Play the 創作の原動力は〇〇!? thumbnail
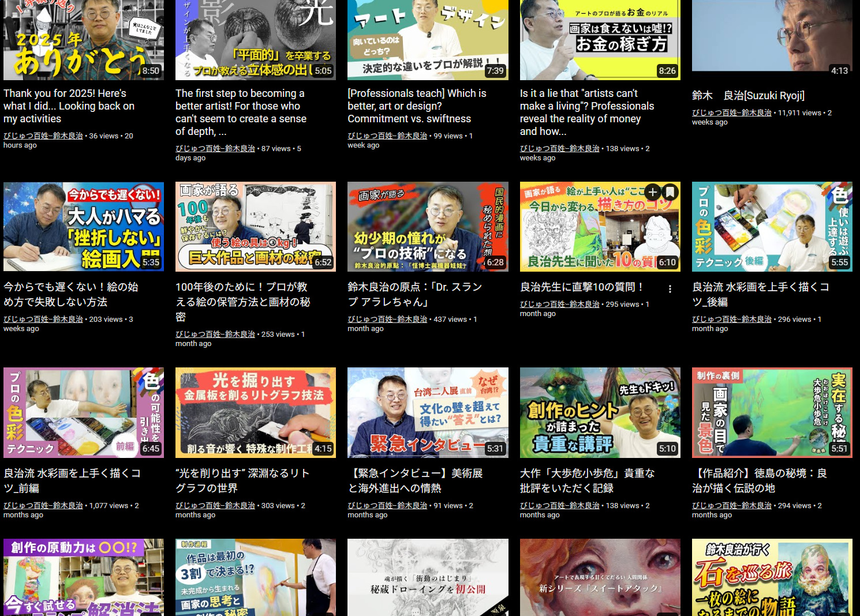The height and width of the screenshot is (616, 860). (84, 577)
